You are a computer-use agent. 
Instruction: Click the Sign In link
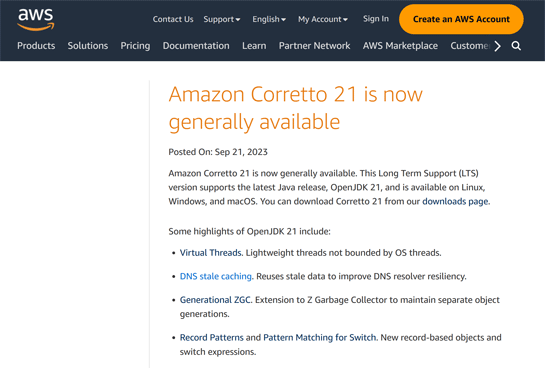(376, 19)
